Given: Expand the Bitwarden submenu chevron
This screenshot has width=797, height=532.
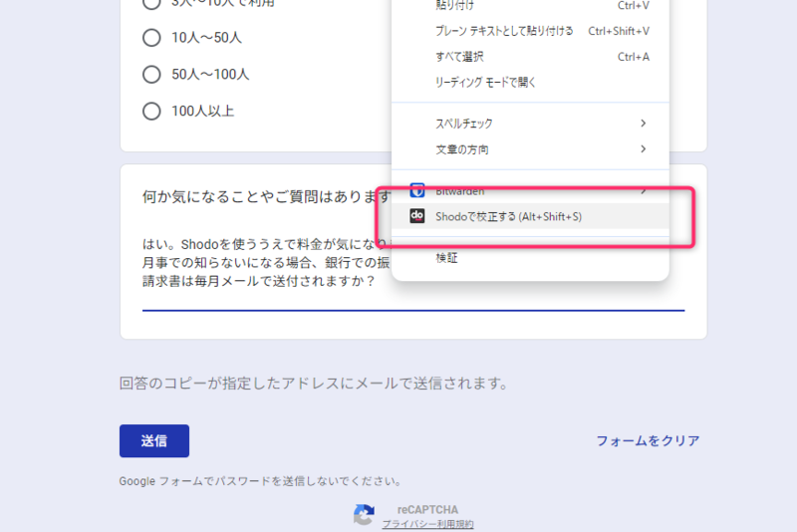Looking at the screenshot, I should 643,190.
